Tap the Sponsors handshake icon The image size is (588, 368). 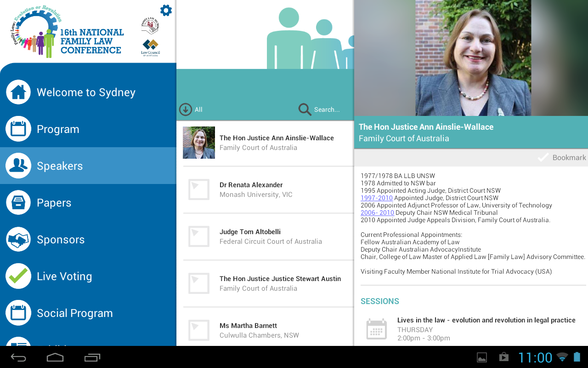tap(18, 239)
